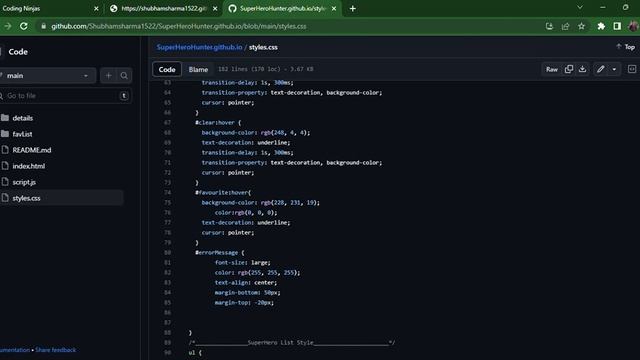Open a new browser tab
640x360 pixels.
pos(353,8)
